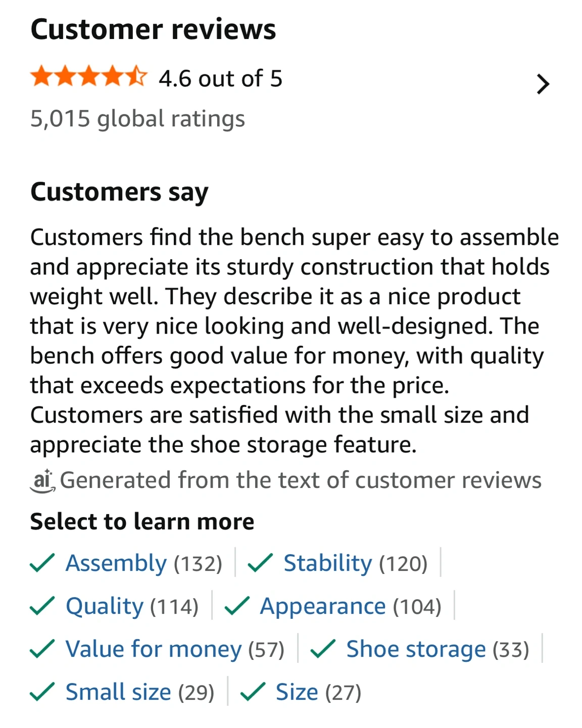The height and width of the screenshot is (728, 582).
Task: Click the checkmark icon beside Shoe storage
Action: (323, 649)
